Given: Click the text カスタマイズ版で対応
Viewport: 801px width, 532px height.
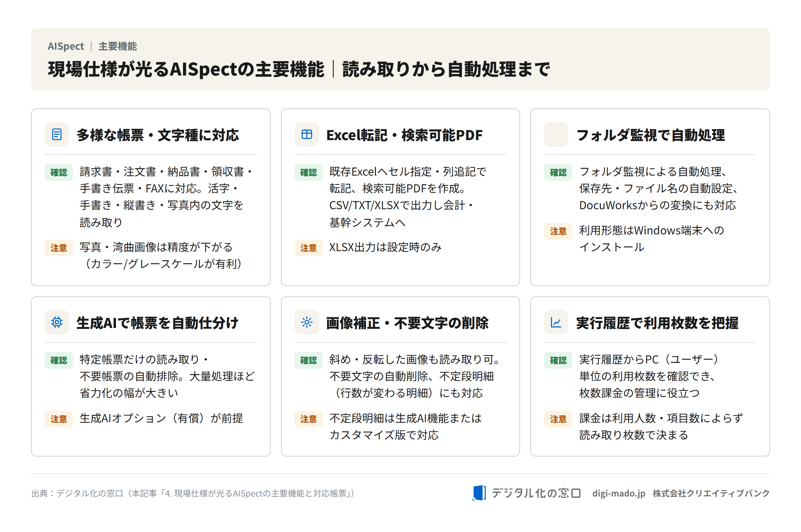Looking at the screenshot, I should 384,435.
